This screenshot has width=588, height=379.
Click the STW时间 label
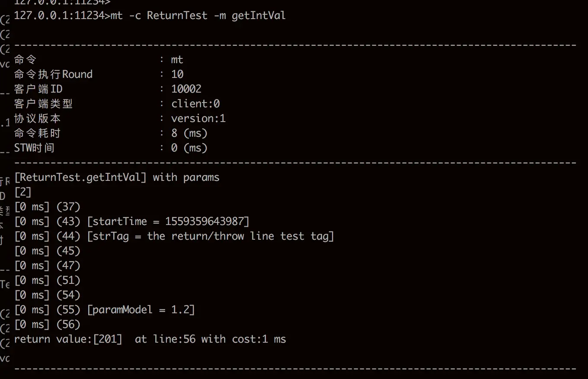point(34,148)
